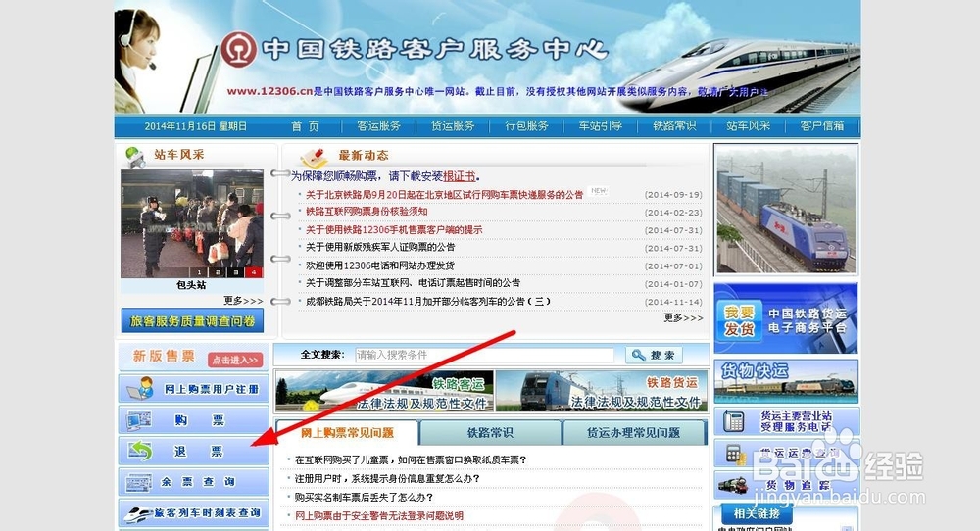
Task: Click the 点击进入>> new ticketing button
Action: [235, 360]
